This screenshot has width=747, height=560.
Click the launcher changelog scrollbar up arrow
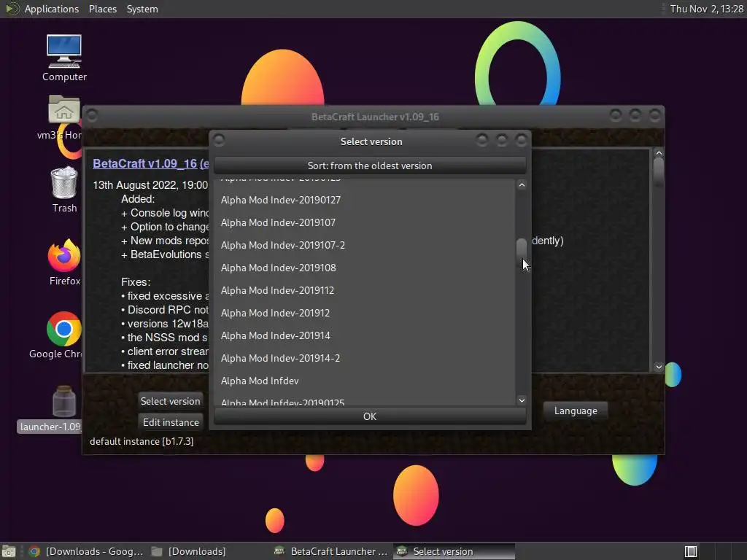click(x=659, y=153)
